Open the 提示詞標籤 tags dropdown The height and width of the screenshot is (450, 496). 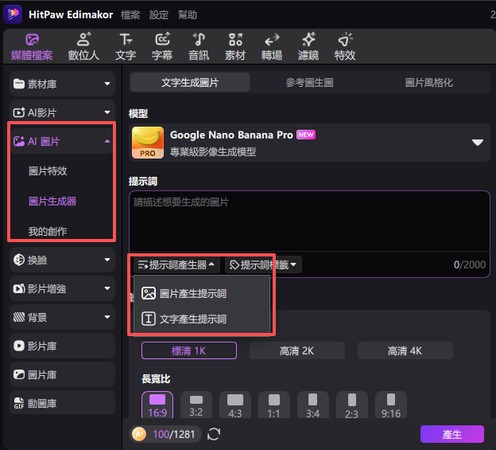263,265
